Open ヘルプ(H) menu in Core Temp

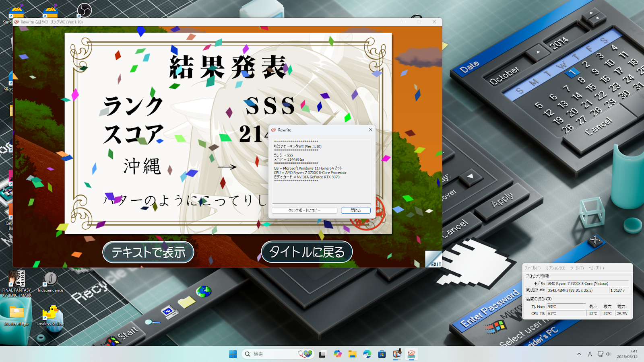596,268
